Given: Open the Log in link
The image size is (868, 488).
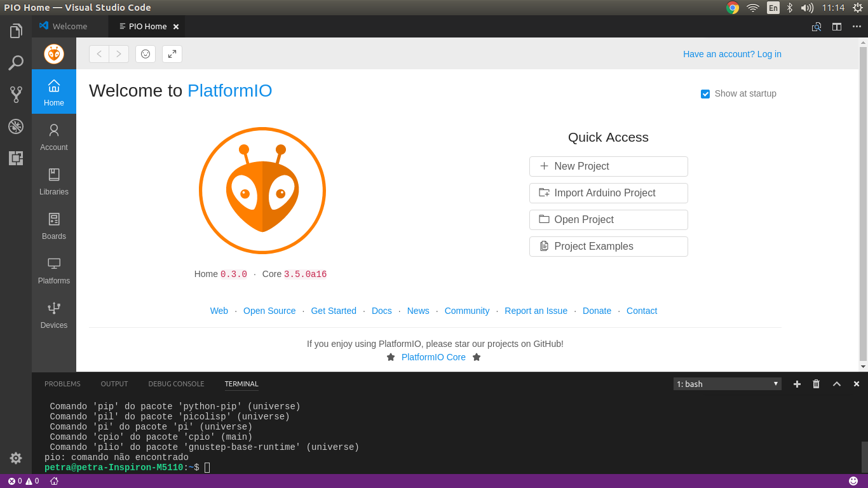Looking at the screenshot, I should click(769, 54).
